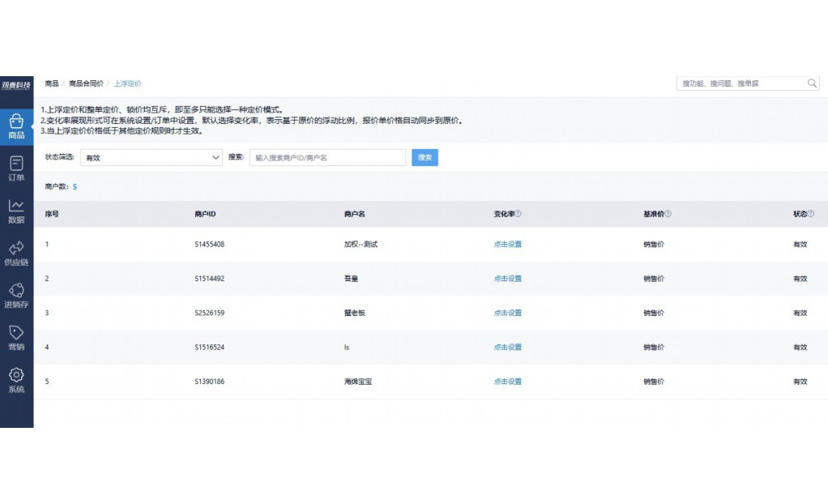828x504 pixels.
Task: Click merchant ID S1514492 cell
Action: 209,279
